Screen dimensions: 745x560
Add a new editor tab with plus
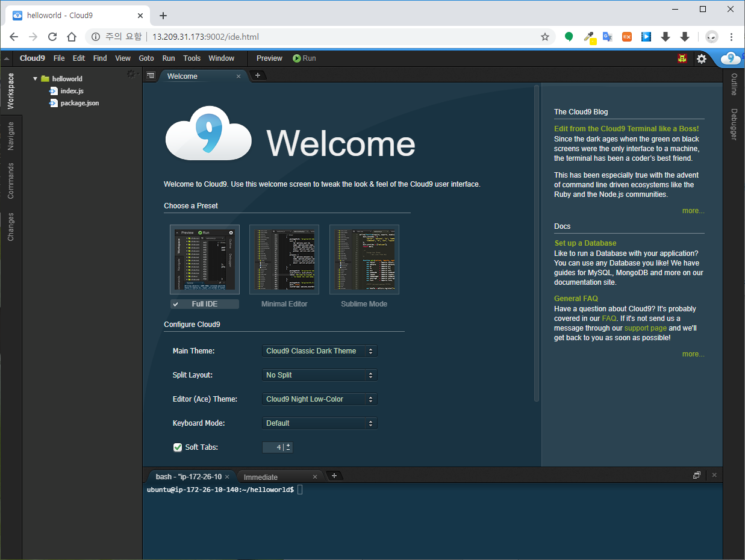[x=258, y=75]
